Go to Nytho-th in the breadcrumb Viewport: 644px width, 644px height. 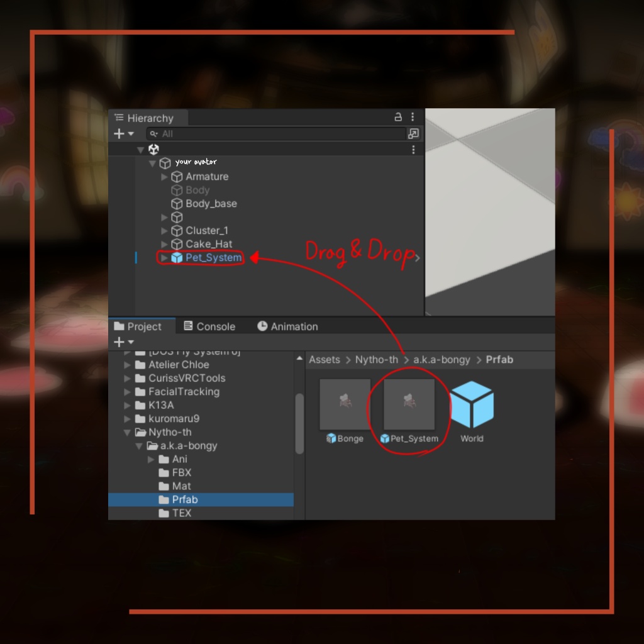(377, 360)
